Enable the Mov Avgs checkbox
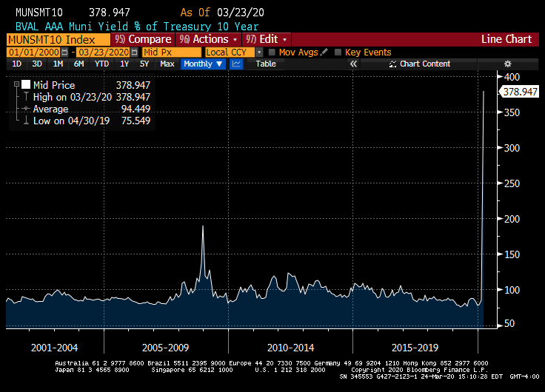Screen dimensions: 545x392 pos(272,53)
